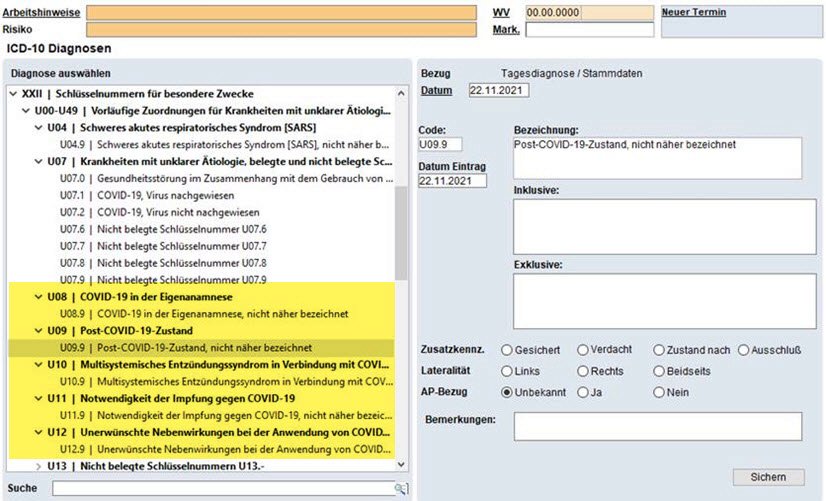826x501 pixels.
Task: Select Ja for AP-Bezug
Action: (583, 393)
